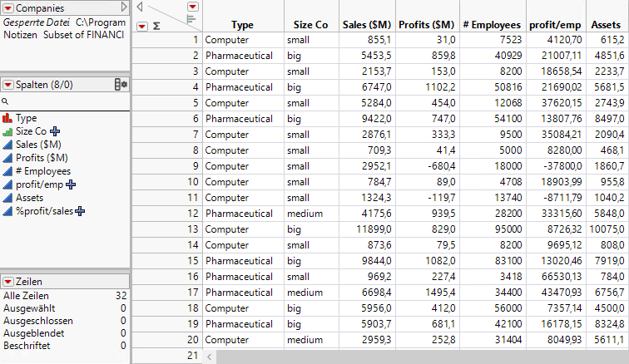629x364 pixels.
Task: Click the plus formula icon for %profit/sales
Action: coord(80,211)
